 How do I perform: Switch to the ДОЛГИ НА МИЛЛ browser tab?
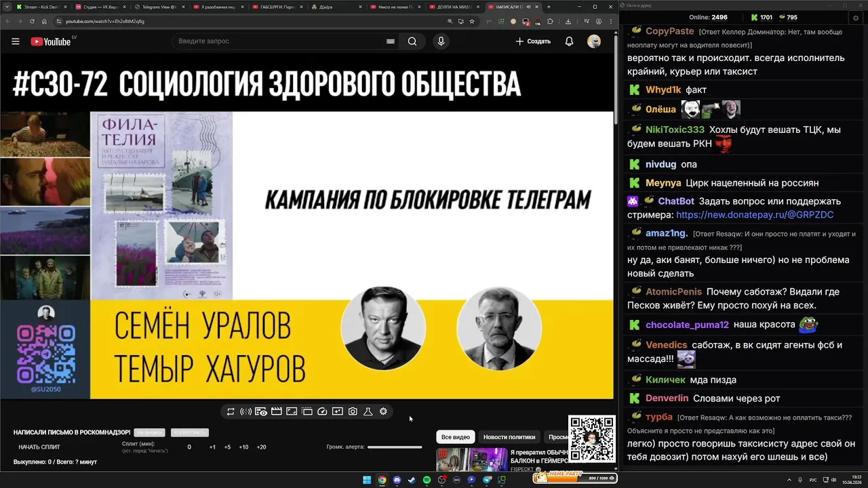click(x=455, y=7)
